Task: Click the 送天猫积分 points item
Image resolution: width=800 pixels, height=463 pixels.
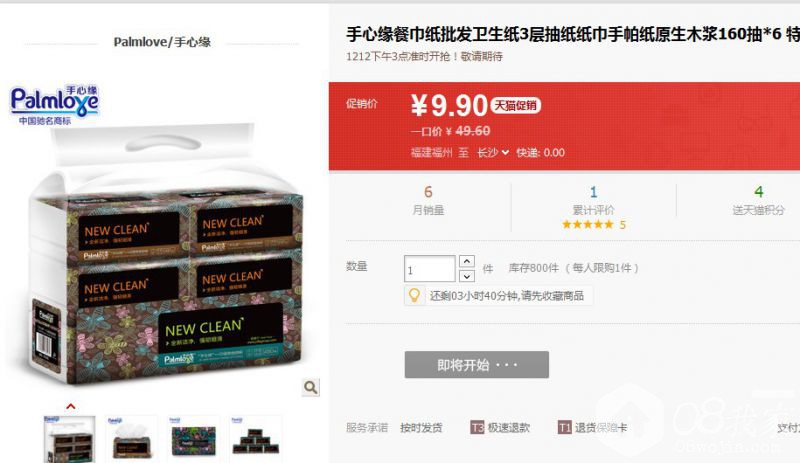Action: click(x=758, y=200)
